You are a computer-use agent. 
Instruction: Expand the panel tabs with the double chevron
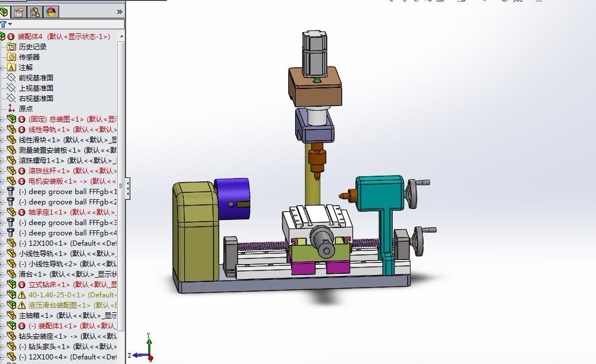[119, 12]
